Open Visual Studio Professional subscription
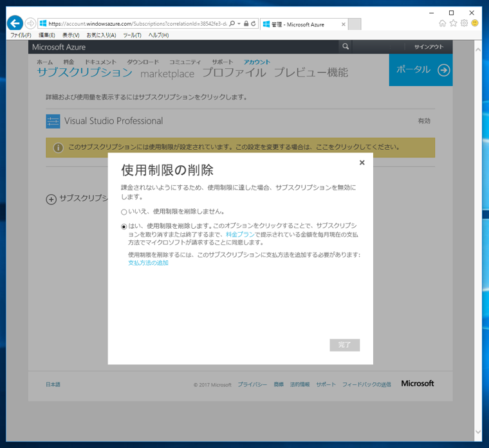Image resolution: width=489 pixels, height=448 pixels. coord(113,121)
